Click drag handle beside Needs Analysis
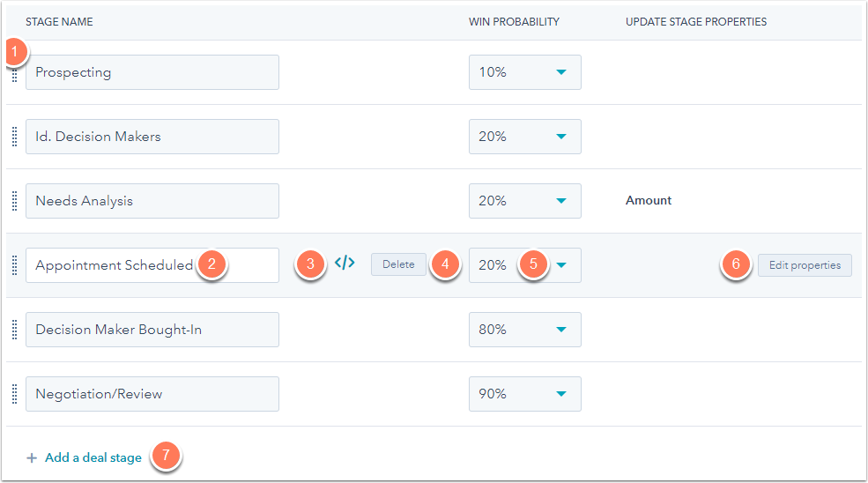The width and height of the screenshot is (868, 483). [14, 201]
